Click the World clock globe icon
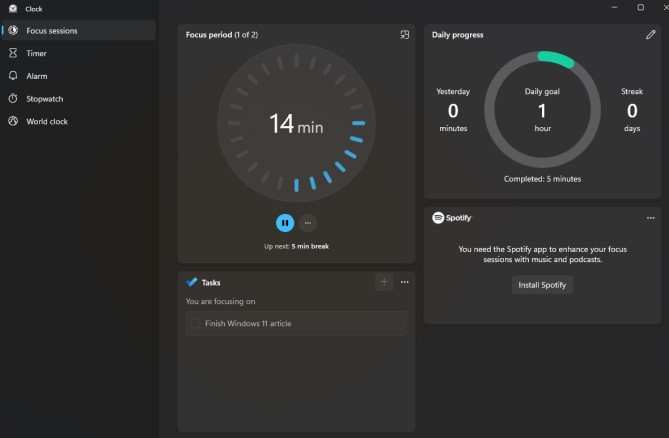669x438 pixels. point(13,121)
